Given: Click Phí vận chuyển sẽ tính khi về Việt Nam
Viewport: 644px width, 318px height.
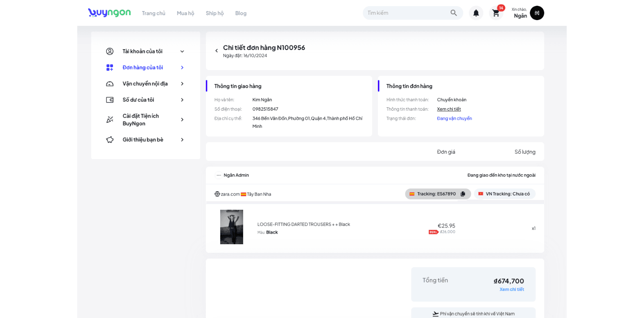Looking at the screenshot, I should [477, 314].
